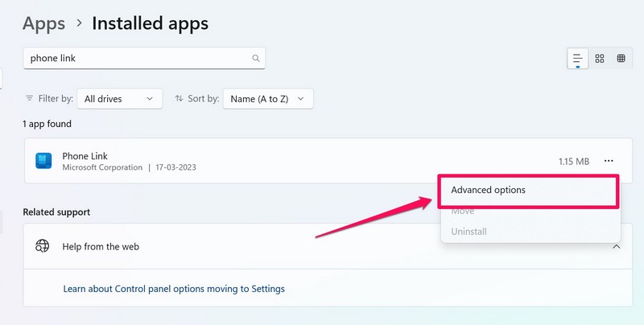Open the All drives filter dropdown
Screen dimensions: 644x325
[119, 99]
